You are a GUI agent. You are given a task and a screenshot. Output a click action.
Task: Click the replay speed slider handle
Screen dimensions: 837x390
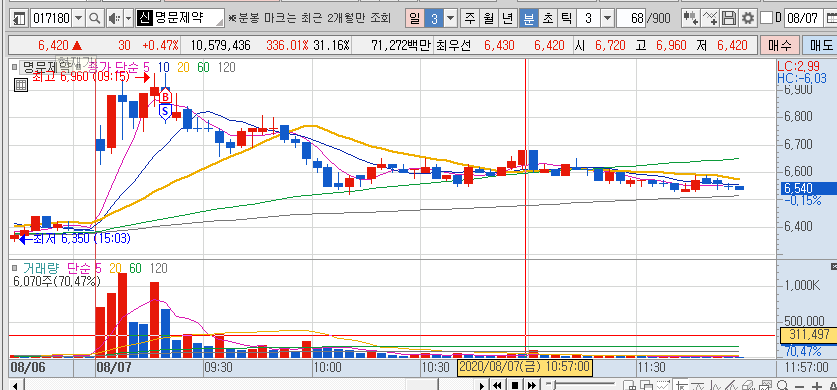tap(554, 385)
